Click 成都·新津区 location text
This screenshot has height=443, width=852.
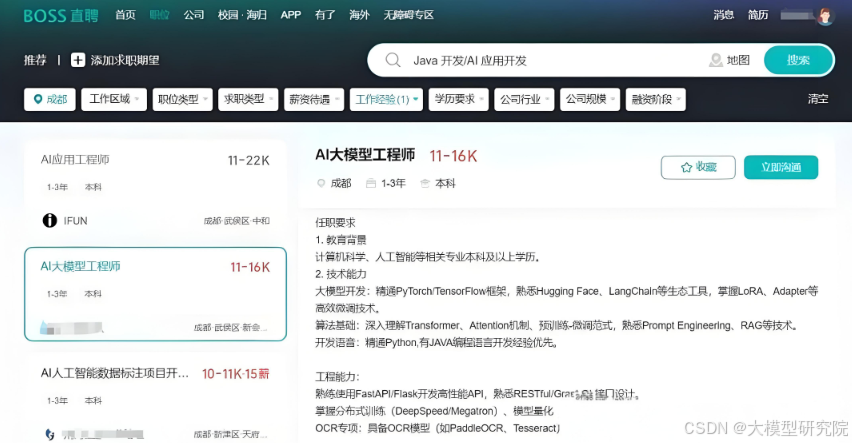[x=230, y=434]
